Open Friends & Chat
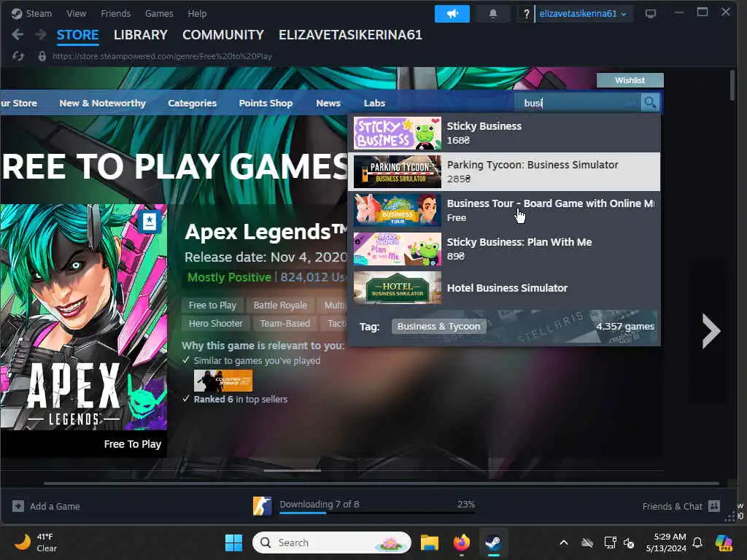Viewport: 747px width, 560px height. pyautogui.click(x=681, y=506)
